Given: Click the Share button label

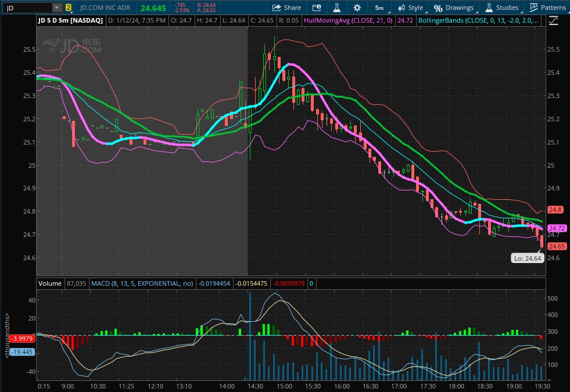Looking at the screenshot, I should (x=292, y=8).
